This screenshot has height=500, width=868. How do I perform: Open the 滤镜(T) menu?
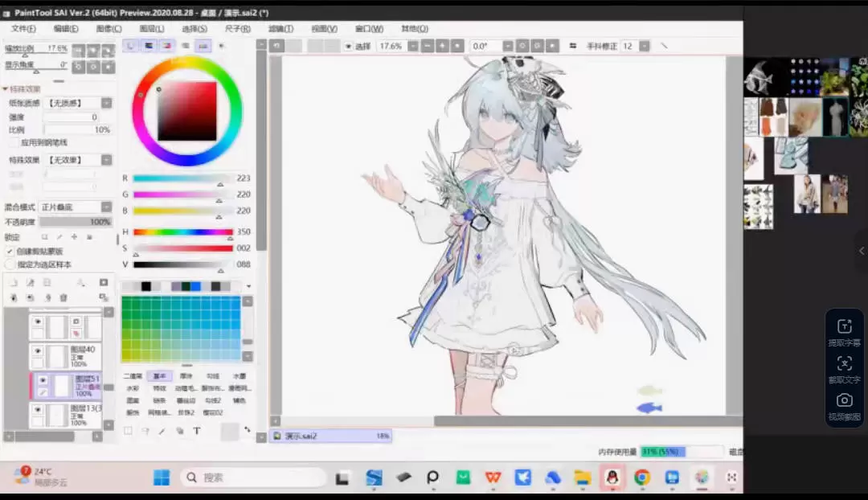tap(280, 29)
